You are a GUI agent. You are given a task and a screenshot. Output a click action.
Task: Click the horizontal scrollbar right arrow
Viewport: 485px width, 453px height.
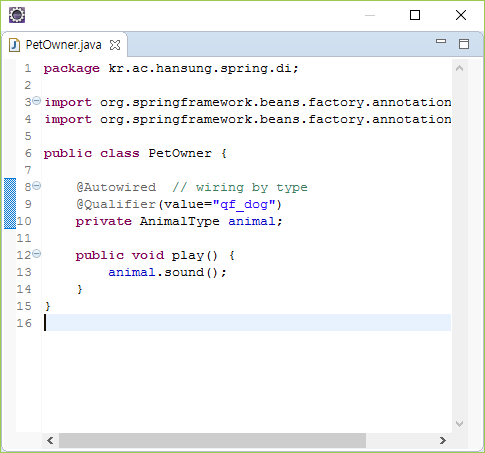point(443,440)
